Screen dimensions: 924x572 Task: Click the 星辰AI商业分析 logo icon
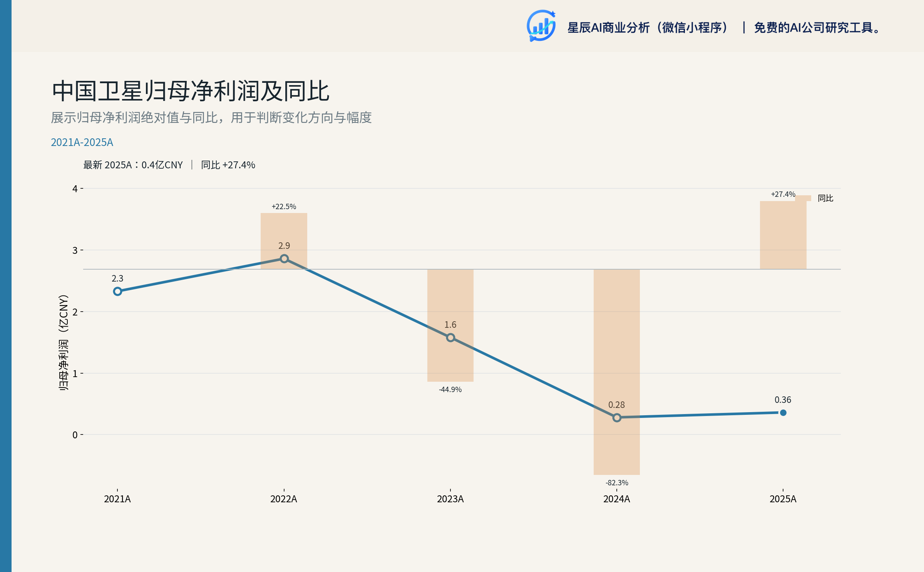[x=541, y=26]
